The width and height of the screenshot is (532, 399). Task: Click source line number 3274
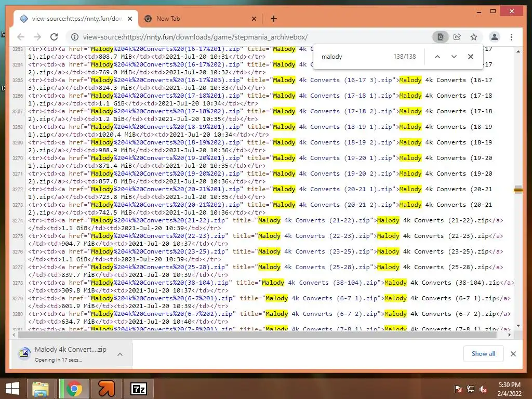click(x=18, y=220)
